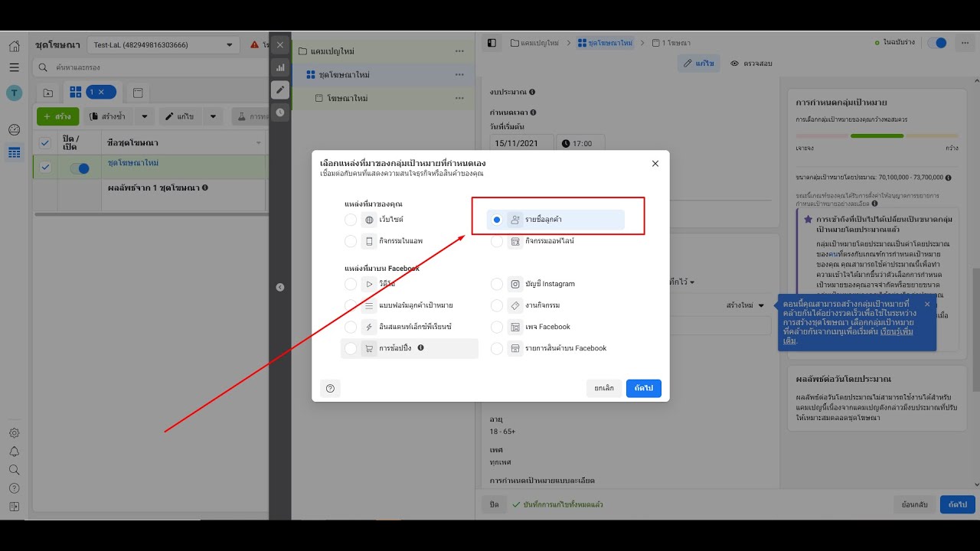Click the lightning icon for อินสแตนท์เอ็กซ์พีเรียนซ์
The width and height of the screenshot is (980, 551).
369,327
